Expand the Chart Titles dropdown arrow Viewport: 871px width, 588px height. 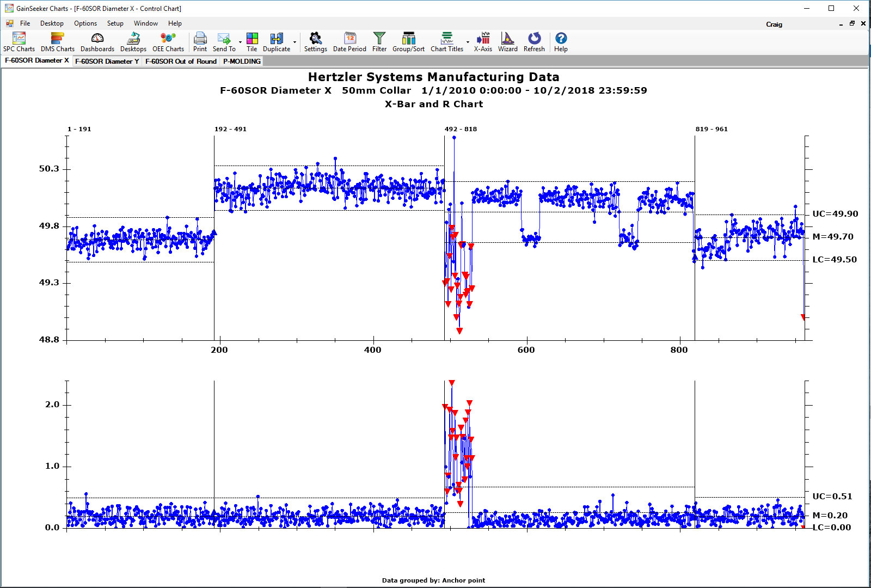[x=468, y=42]
